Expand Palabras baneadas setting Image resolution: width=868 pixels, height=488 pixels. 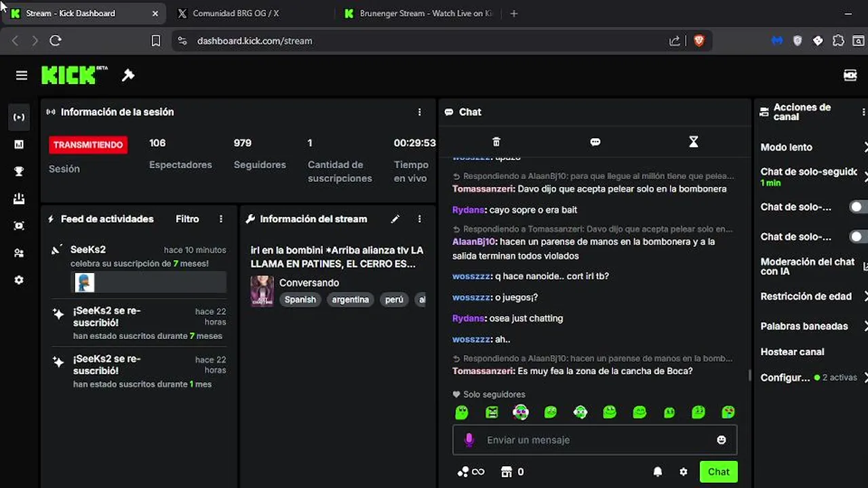pyautogui.click(x=865, y=326)
